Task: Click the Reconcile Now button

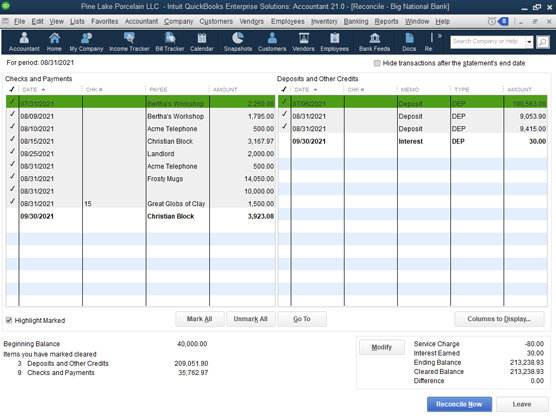Action: point(459,404)
